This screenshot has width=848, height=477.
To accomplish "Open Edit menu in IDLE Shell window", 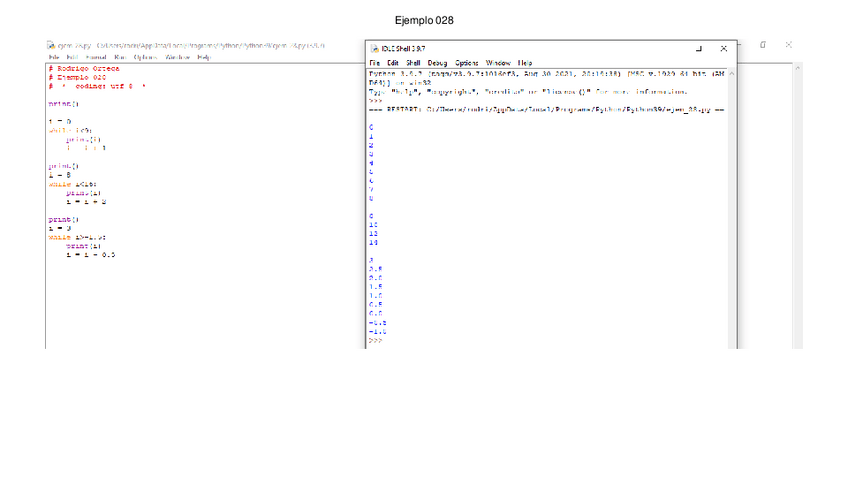I will (x=393, y=63).
